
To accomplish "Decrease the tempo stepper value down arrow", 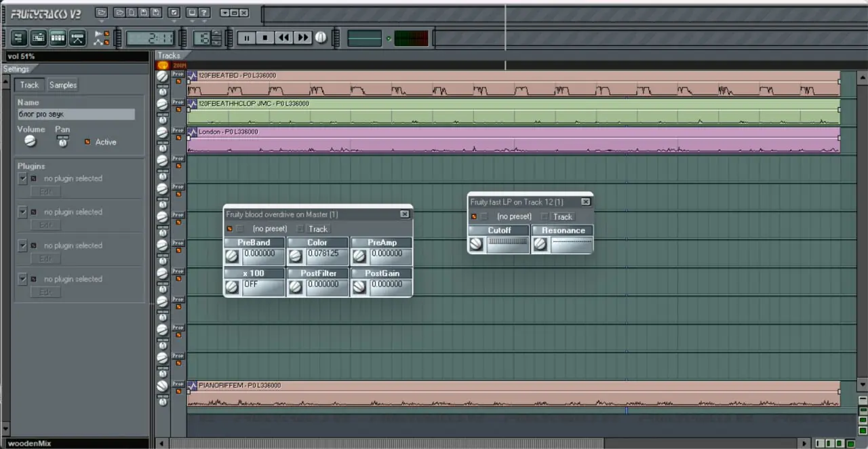I will tap(216, 42).
